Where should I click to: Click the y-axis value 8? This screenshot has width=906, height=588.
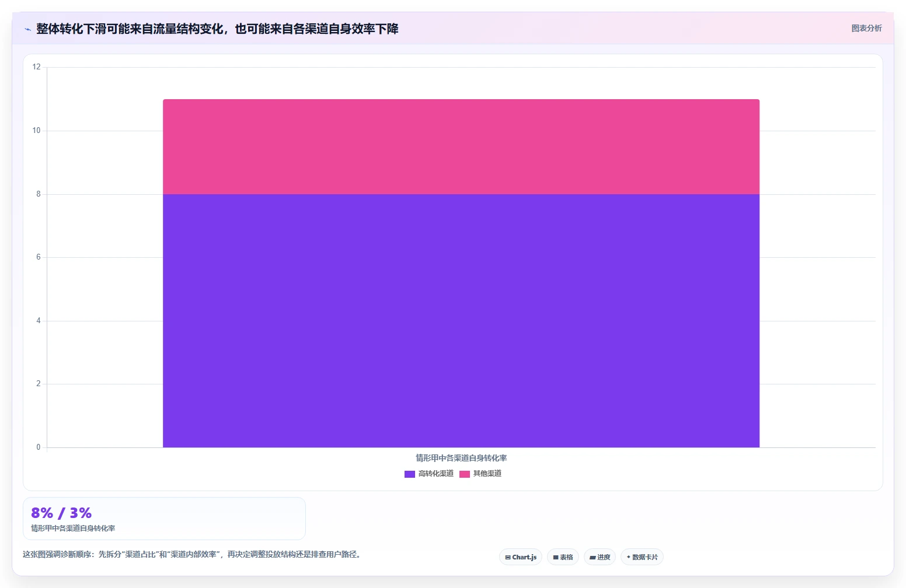coord(39,194)
